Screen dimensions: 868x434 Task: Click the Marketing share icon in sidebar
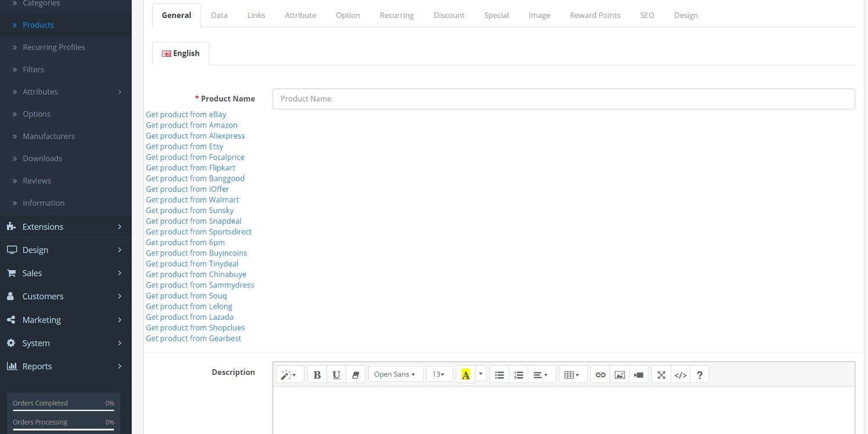11,320
